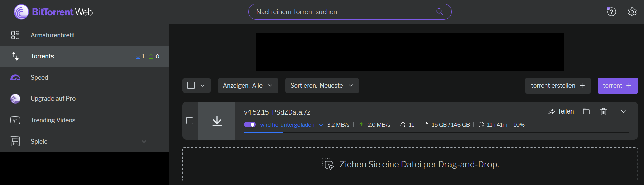Click the BitTorrent Web logo
This screenshot has height=185, width=644.
point(54,12)
